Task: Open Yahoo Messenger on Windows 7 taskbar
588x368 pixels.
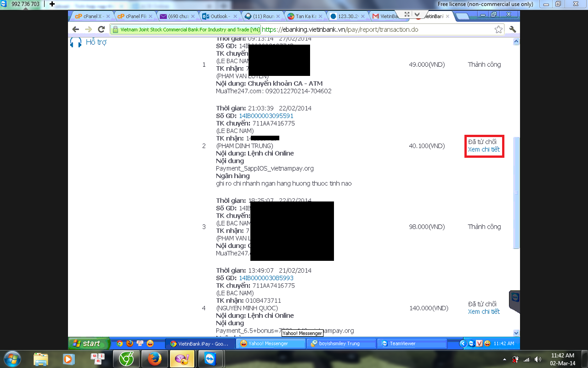Action: point(182,359)
